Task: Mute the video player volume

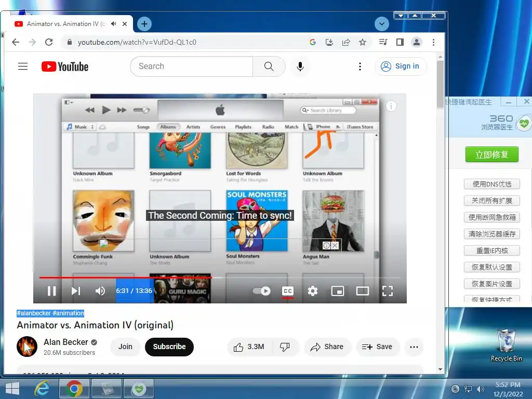Action: pos(100,291)
